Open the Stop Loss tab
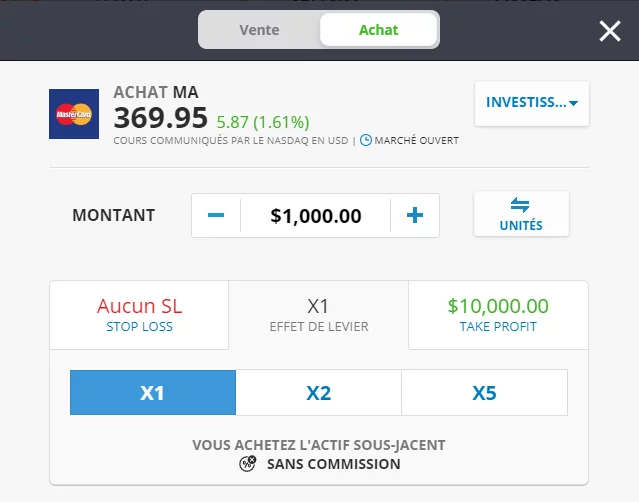 (x=139, y=315)
